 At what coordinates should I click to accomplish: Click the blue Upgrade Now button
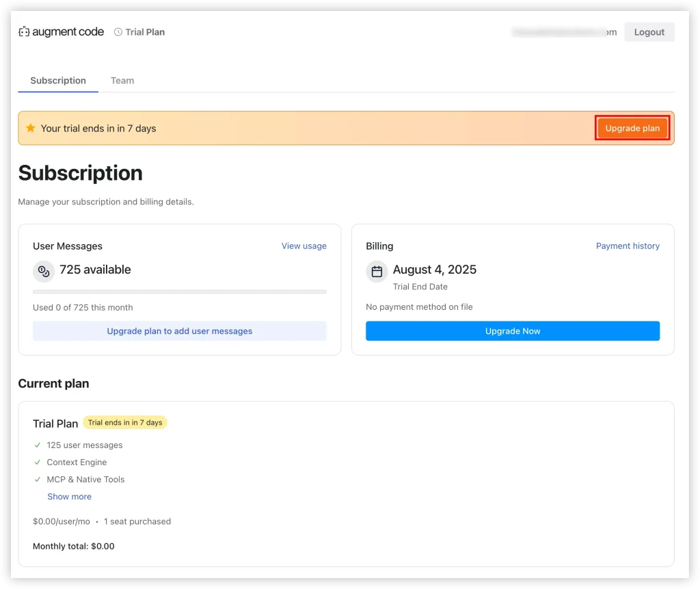coord(513,331)
